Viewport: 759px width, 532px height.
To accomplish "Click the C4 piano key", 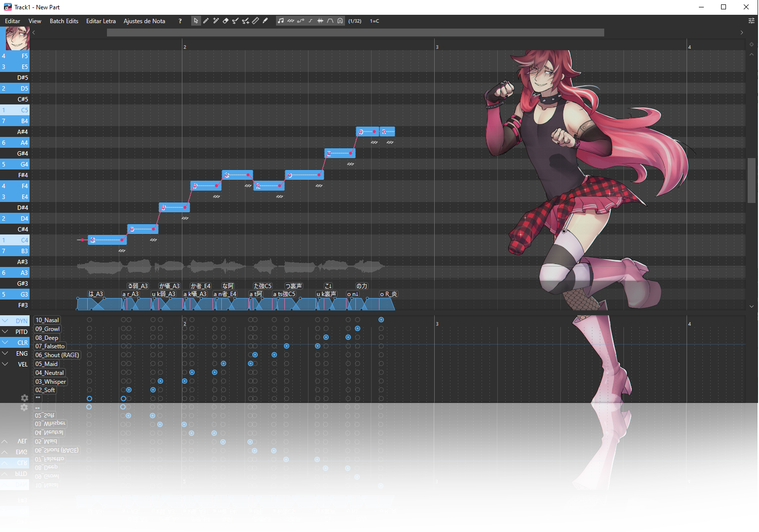I will click(x=15, y=240).
